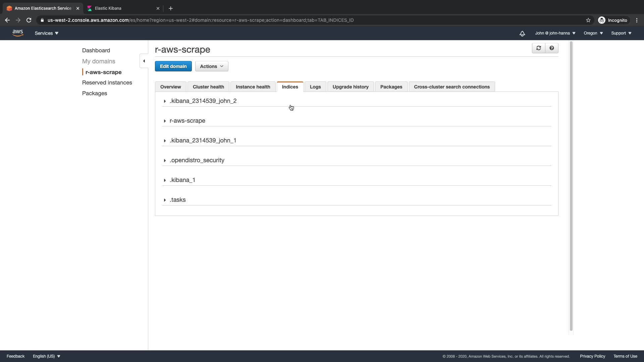
Task: Bookmark page with the star icon
Action: click(x=588, y=20)
